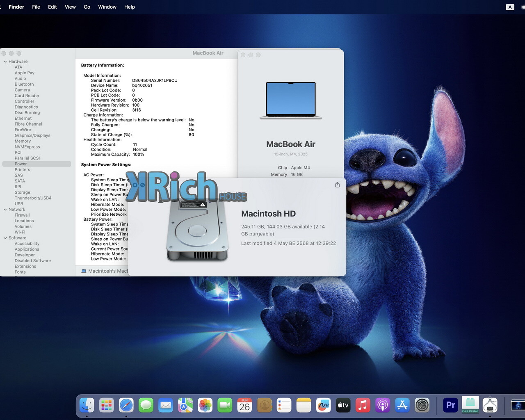This screenshot has height=420, width=525.
Task: Open the Finder menu in the menu bar
Action: 16,7
